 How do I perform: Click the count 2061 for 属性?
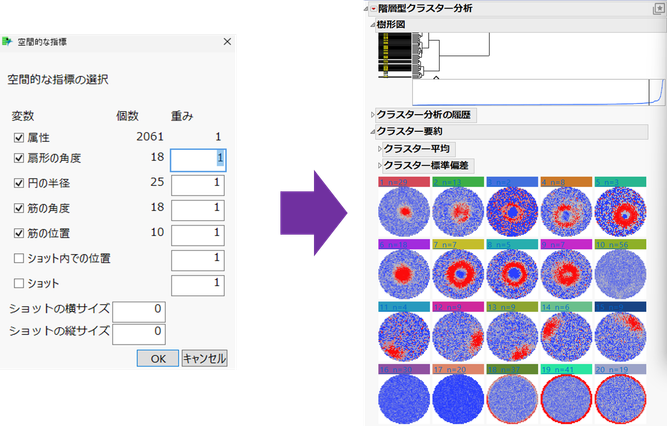click(x=150, y=137)
